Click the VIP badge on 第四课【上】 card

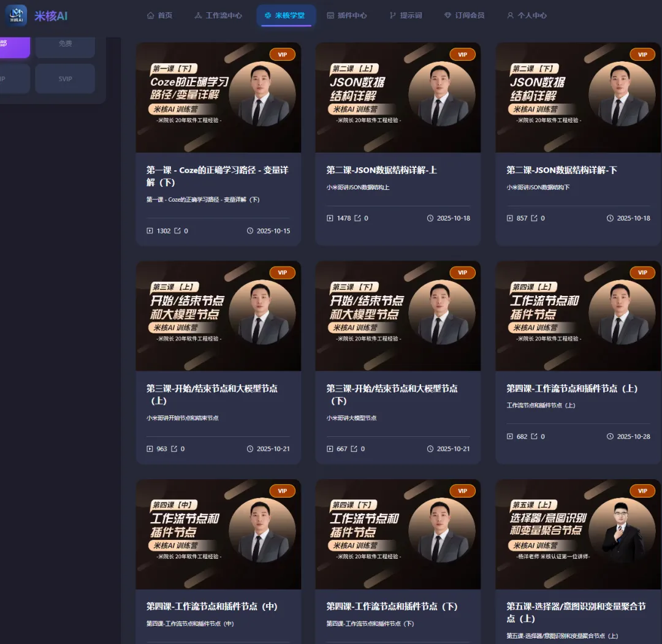(642, 273)
